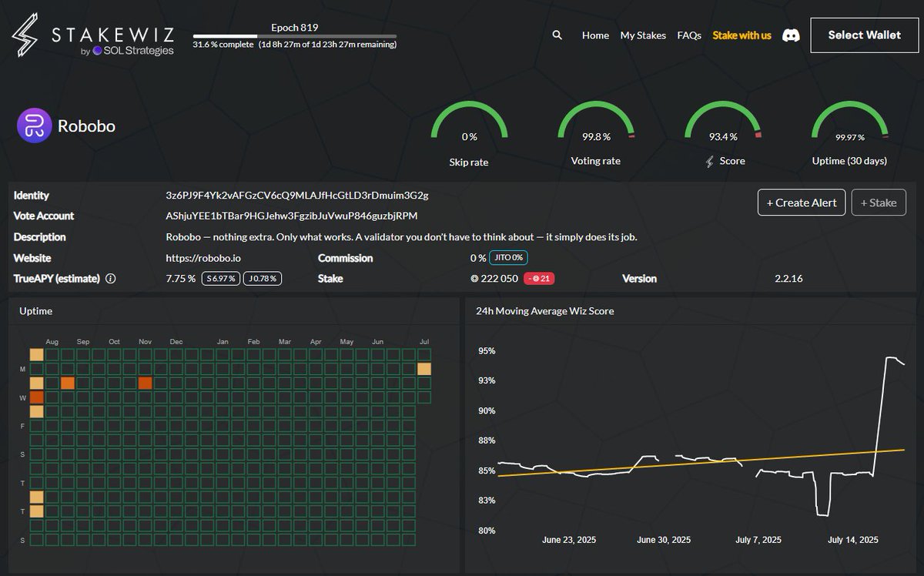Click the TrueAPY info icon
The image size is (924, 576).
(x=110, y=279)
